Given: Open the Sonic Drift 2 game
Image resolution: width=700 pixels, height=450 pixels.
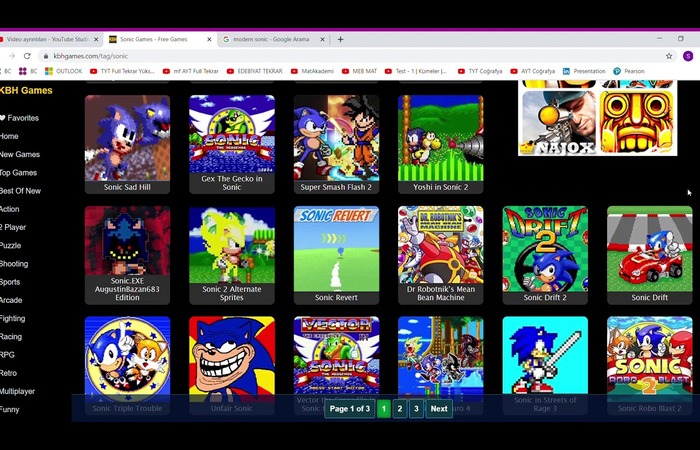Looking at the screenshot, I should (545, 255).
